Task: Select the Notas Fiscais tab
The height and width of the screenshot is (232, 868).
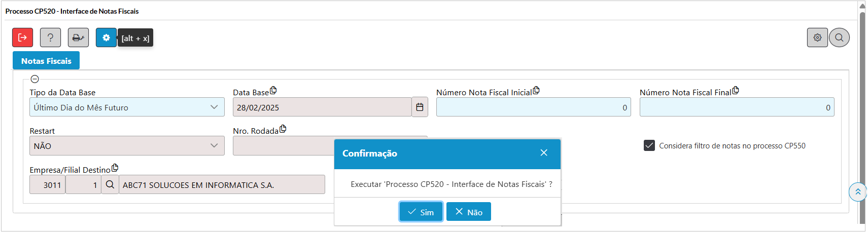Action: coord(46,61)
